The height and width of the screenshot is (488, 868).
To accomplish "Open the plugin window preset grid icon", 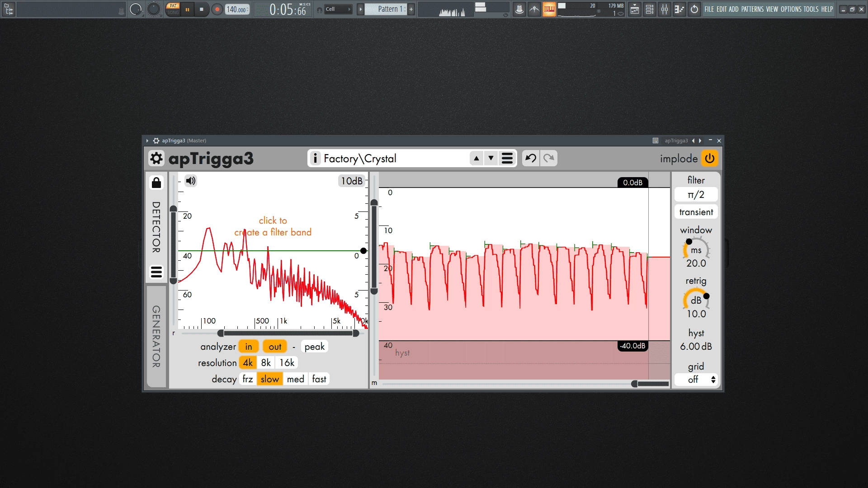I will click(x=656, y=141).
